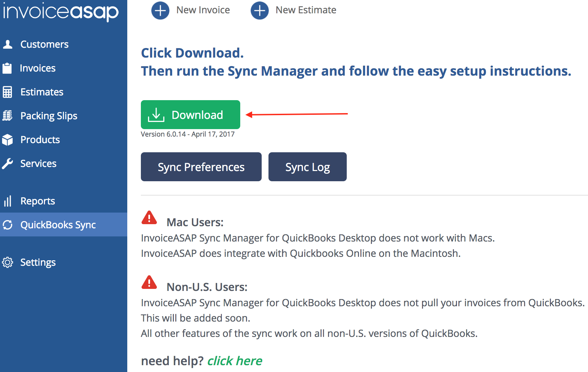Click the Non-U.S. Users warning triangle
This screenshot has width=588, height=372.
point(149,282)
